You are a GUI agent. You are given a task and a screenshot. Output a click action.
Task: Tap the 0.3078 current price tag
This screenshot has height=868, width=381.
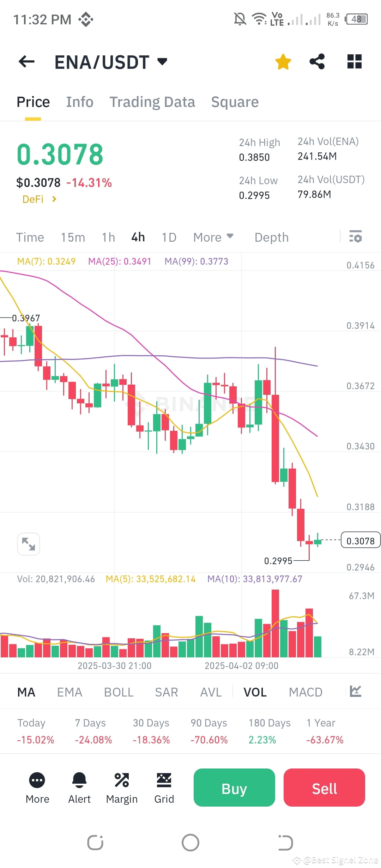click(x=361, y=540)
